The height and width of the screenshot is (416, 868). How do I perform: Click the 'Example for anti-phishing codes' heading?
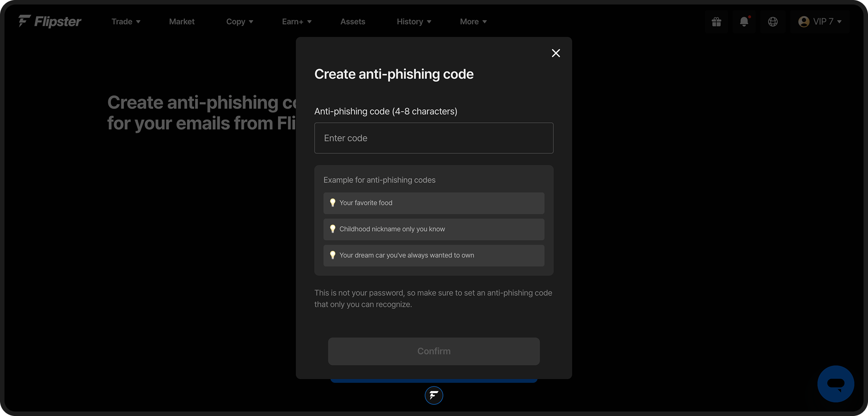[379, 180]
